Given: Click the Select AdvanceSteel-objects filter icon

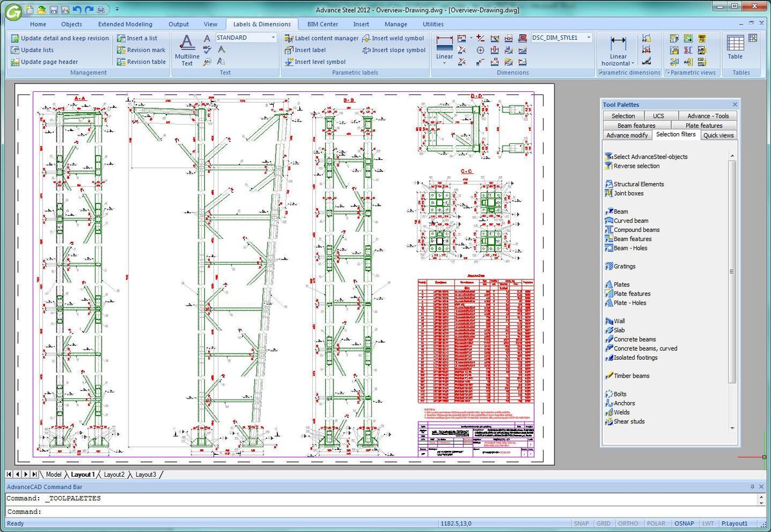Looking at the screenshot, I should point(609,157).
